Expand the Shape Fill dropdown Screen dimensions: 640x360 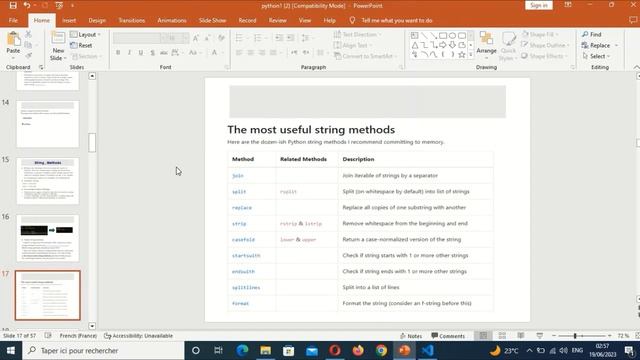(x=557, y=35)
